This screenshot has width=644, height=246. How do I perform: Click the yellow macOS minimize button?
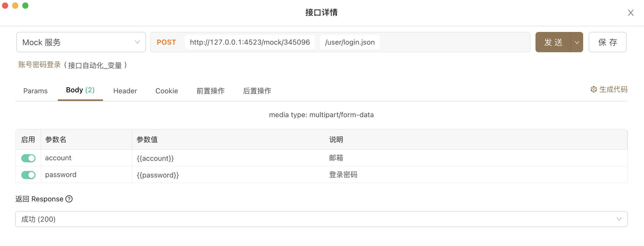[x=15, y=6]
